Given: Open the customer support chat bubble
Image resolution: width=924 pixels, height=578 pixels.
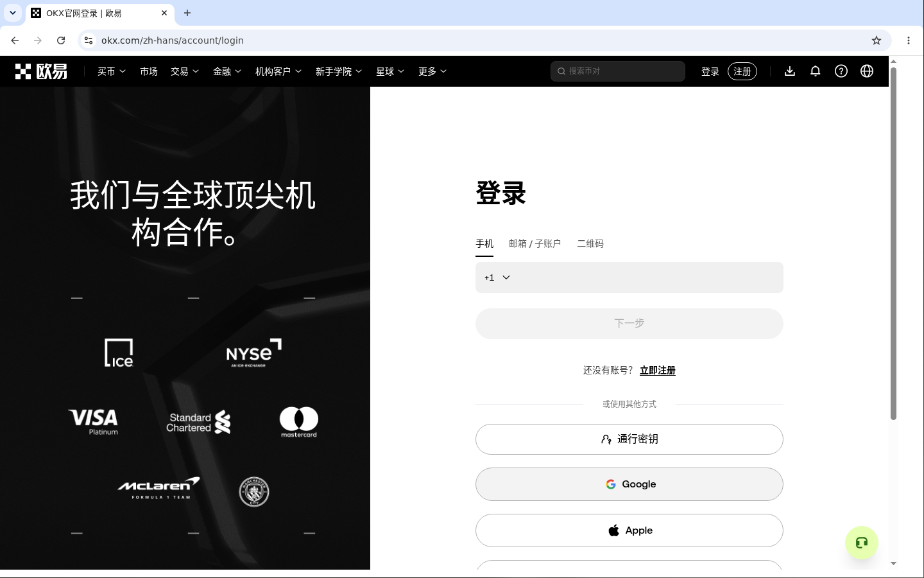Looking at the screenshot, I should pyautogui.click(x=862, y=543).
